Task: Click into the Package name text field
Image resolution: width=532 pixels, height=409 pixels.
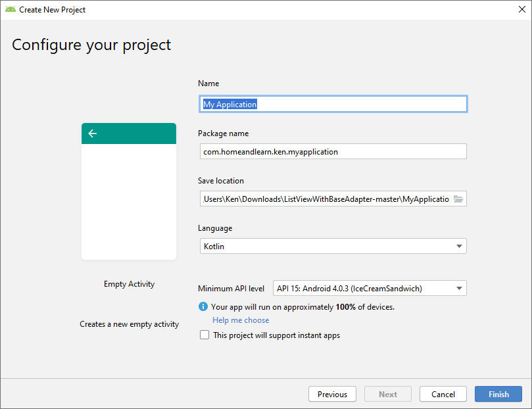Action: coord(332,151)
